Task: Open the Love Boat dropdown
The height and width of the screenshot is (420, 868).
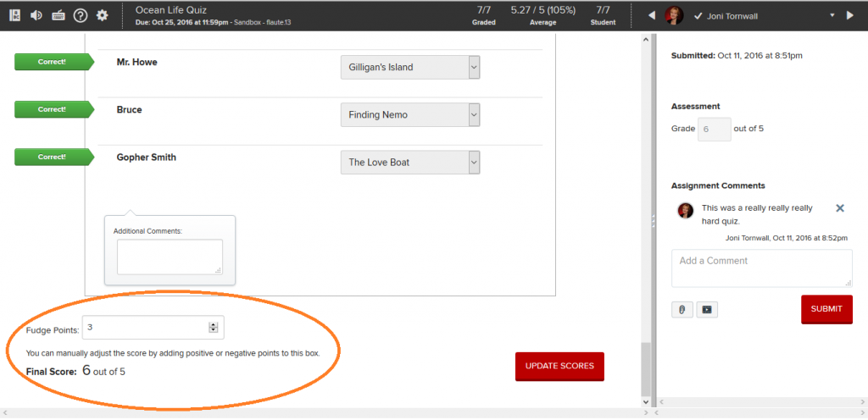Action: [x=410, y=163]
